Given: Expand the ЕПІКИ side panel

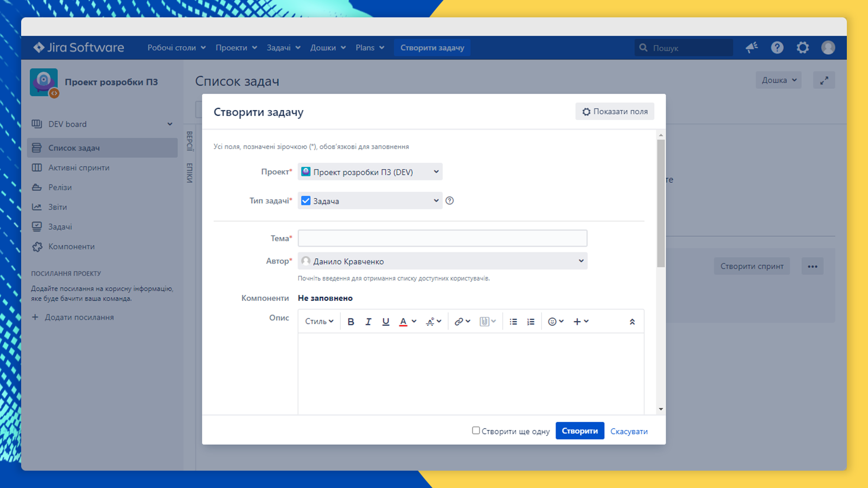Looking at the screenshot, I should [x=190, y=173].
